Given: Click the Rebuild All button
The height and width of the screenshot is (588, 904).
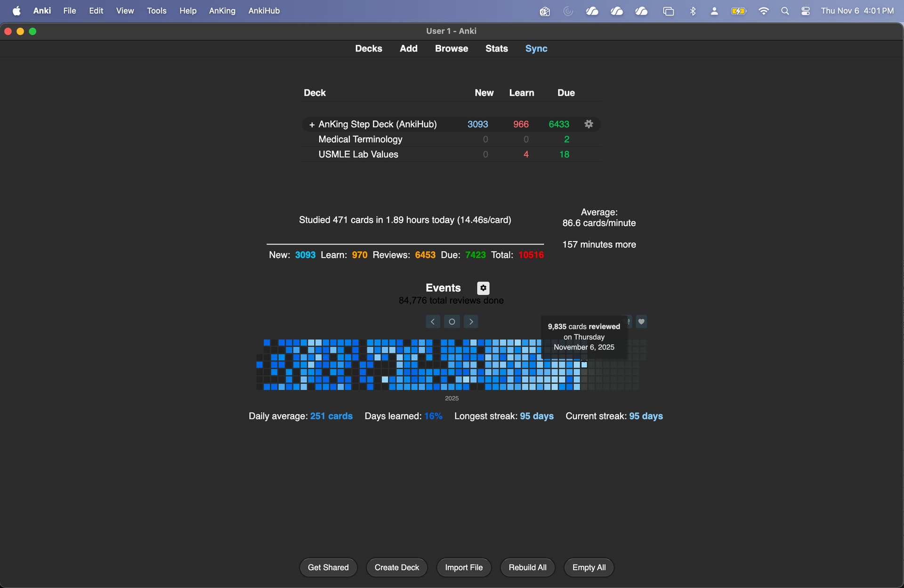Looking at the screenshot, I should 527,567.
